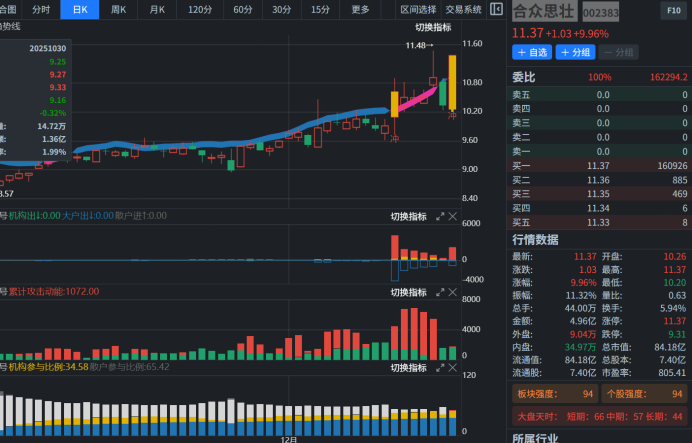Expand the 更多 timeframe options

pos(361,9)
